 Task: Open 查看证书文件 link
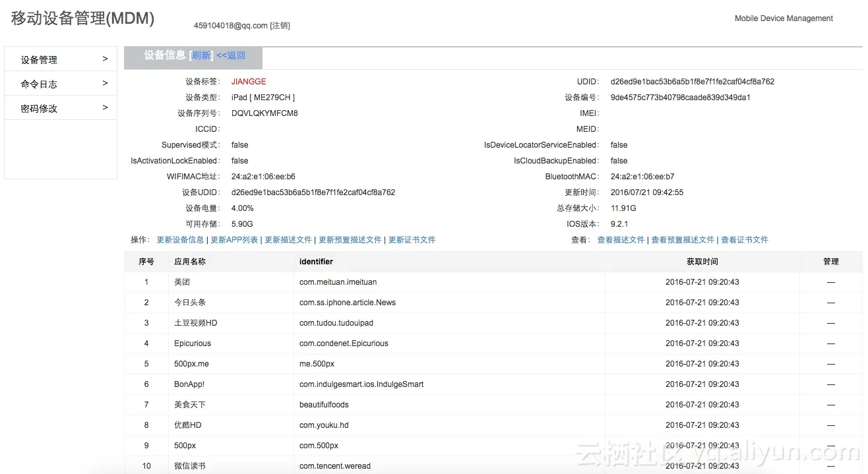point(745,240)
